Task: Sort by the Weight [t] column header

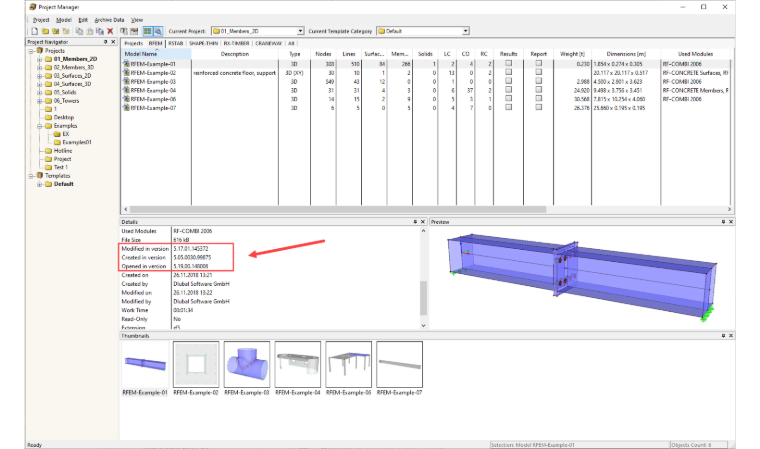Action: click(x=572, y=54)
